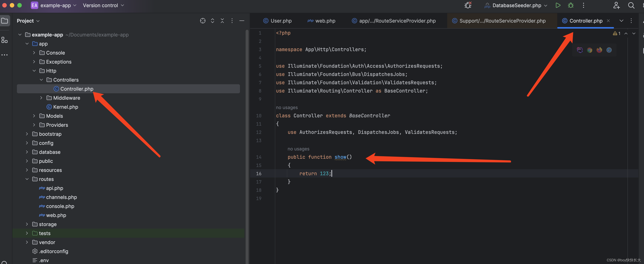Screen dimensions: 644x264
Task: Expand the Models folder
Action: point(34,116)
